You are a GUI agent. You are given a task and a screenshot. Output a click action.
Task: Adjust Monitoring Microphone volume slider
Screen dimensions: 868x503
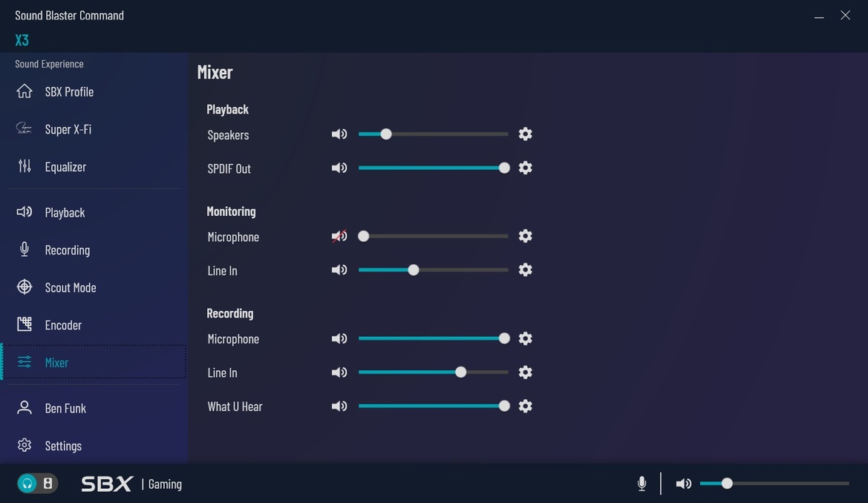(x=434, y=236)
